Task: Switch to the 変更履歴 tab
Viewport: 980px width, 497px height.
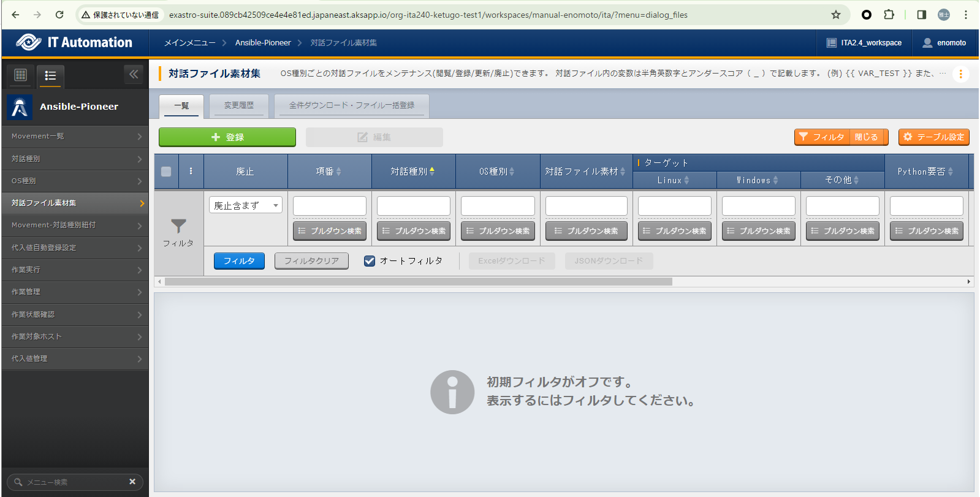Action: click(x=238, y=105)
